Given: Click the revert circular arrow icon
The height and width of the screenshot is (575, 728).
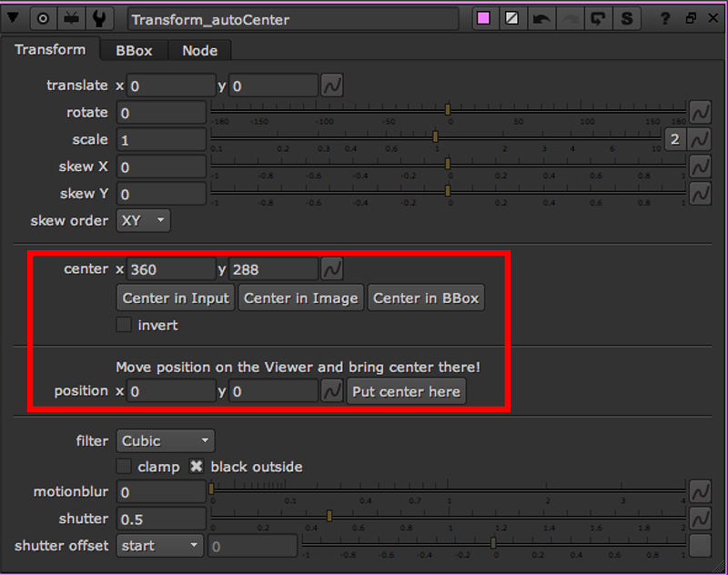Looking at the screenshot, I should (x=598, y=18).
